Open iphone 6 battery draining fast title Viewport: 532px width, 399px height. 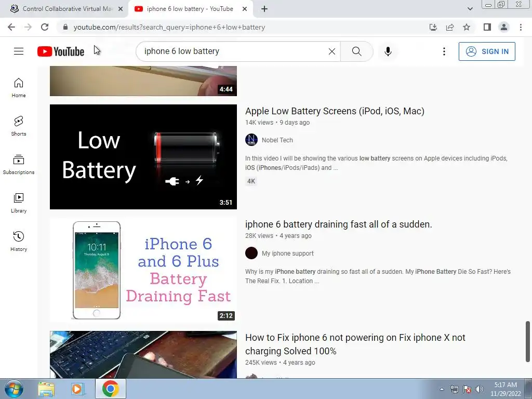tap(339, 224)
